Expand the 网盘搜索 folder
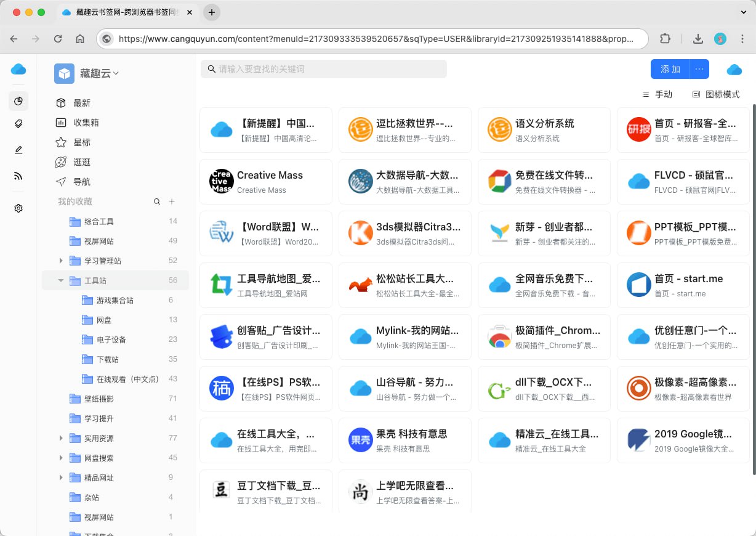The width and height of the screenshot is (756, 536). click(61, 458)
